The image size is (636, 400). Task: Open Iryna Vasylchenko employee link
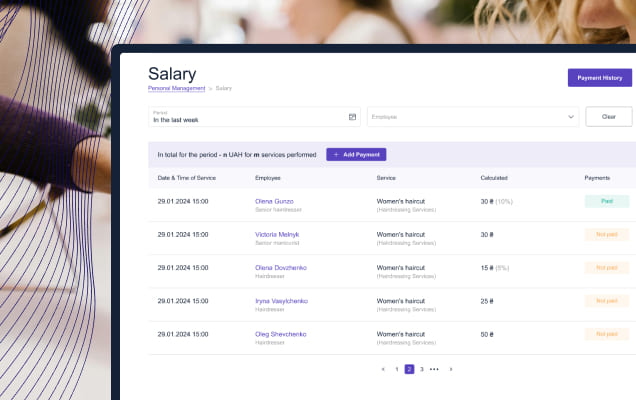(281, 301)
